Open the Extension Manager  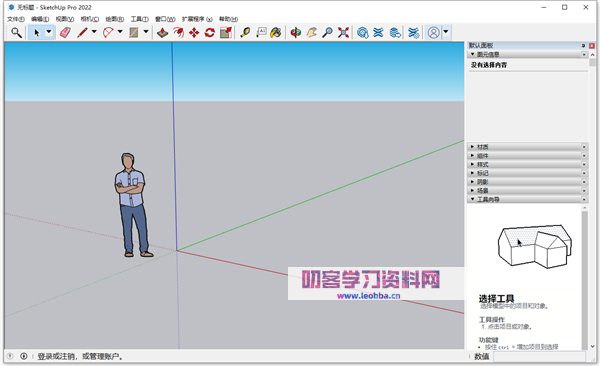pos(414,33)
